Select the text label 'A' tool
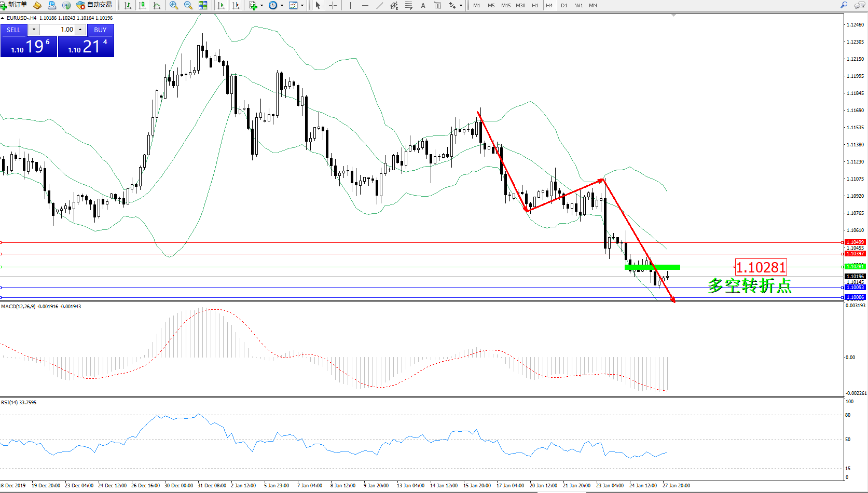 (423, 5)
